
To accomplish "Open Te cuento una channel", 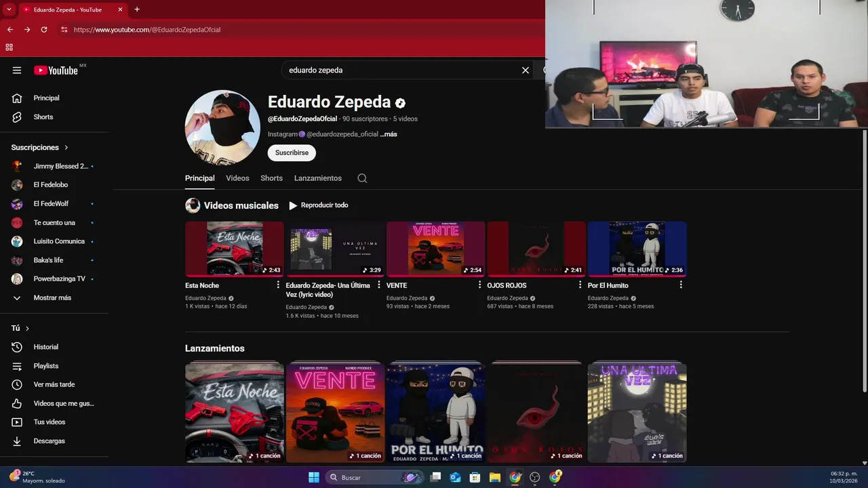I will [x=54, y=222].
